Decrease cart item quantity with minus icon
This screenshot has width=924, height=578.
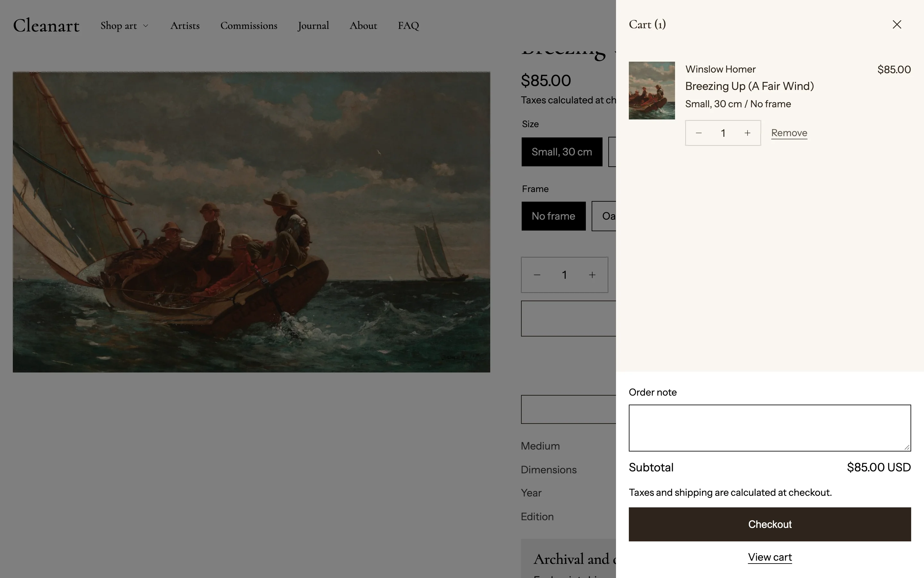coord(698,133)
